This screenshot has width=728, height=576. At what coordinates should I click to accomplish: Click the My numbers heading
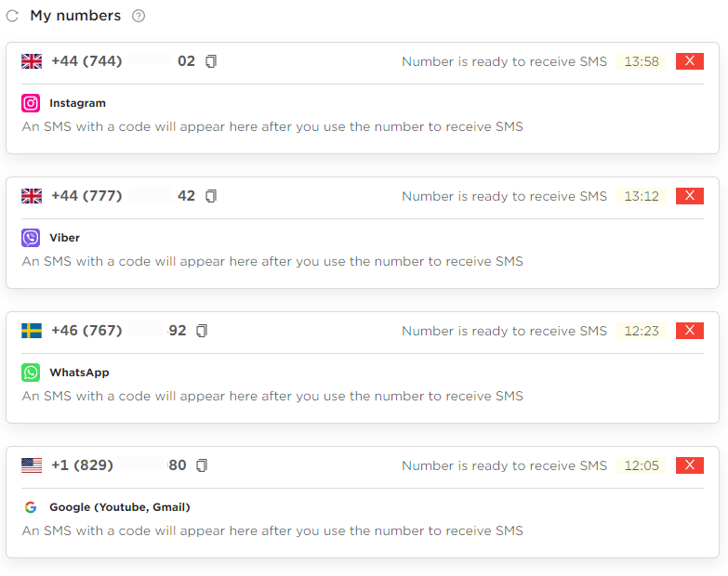(75, 16)
